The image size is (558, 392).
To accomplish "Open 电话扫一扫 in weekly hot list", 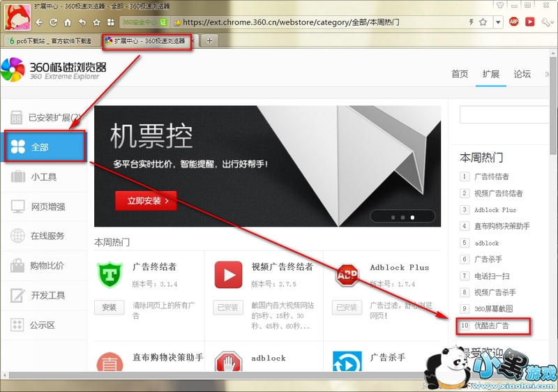I will pyautogui.click(x=492, y=276).
